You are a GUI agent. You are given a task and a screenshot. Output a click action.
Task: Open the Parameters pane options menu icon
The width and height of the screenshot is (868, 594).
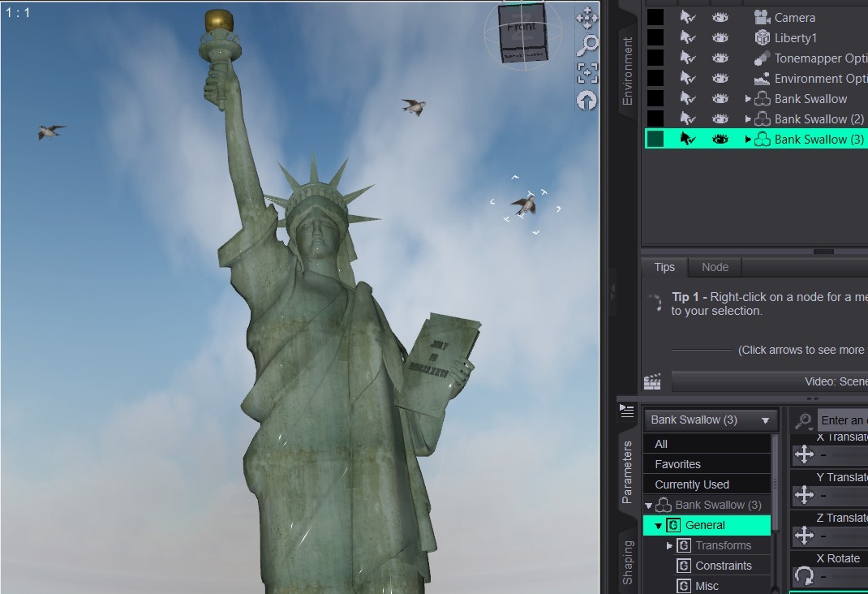(x=626, y=411)
